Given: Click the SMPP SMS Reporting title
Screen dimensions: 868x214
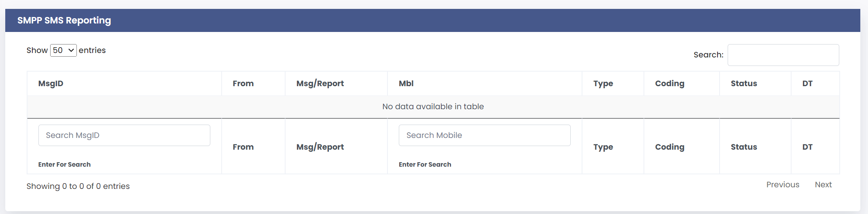Looking at the screenshot, I should point(64,20).
